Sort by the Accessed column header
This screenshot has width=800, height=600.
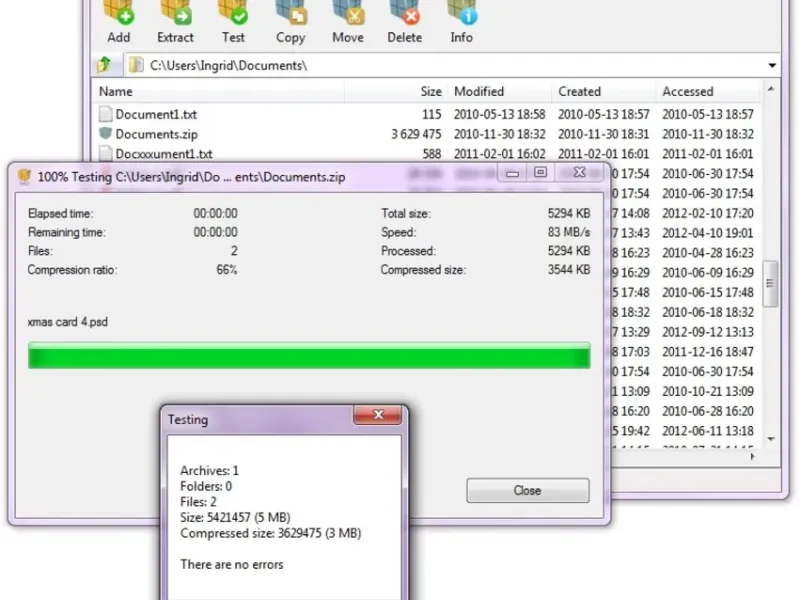pos(708,91)
